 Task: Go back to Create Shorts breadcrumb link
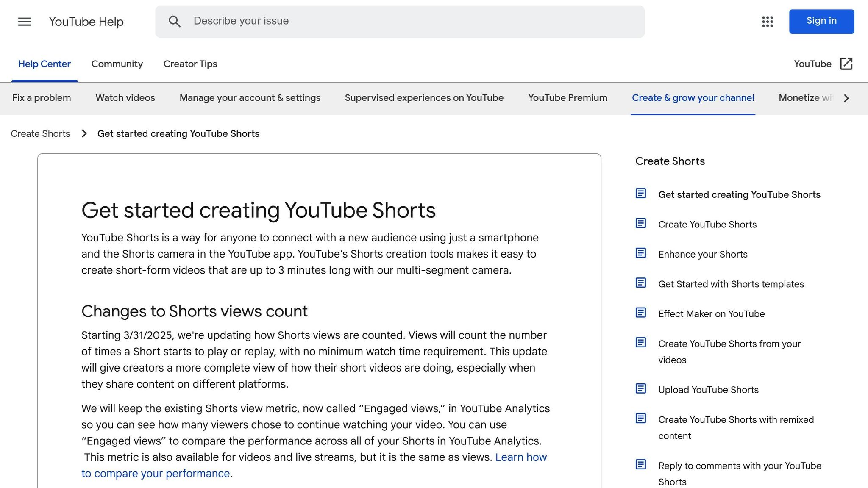point(40,133)
